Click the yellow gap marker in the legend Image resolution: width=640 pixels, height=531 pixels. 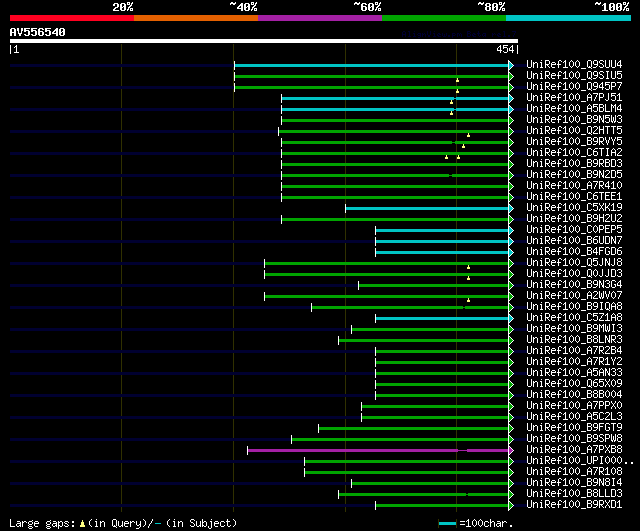point(82,524)
